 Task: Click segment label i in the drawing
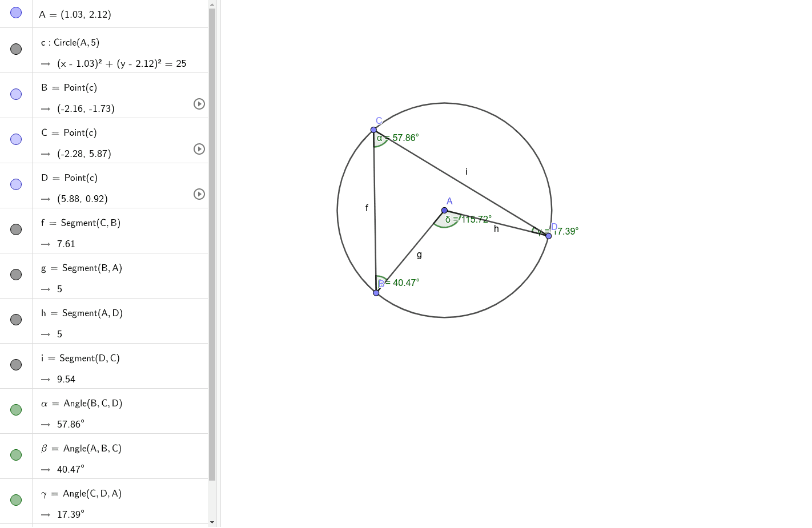pos(467,171)
